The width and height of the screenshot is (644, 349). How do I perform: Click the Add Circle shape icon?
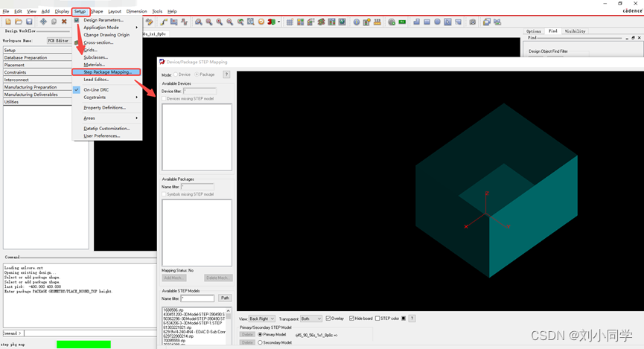pyautogui.click(x=437, y=22)
